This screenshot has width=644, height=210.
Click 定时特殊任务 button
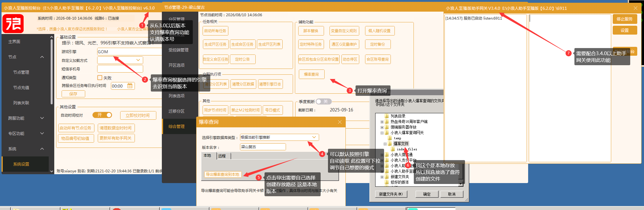click(311, 44)
